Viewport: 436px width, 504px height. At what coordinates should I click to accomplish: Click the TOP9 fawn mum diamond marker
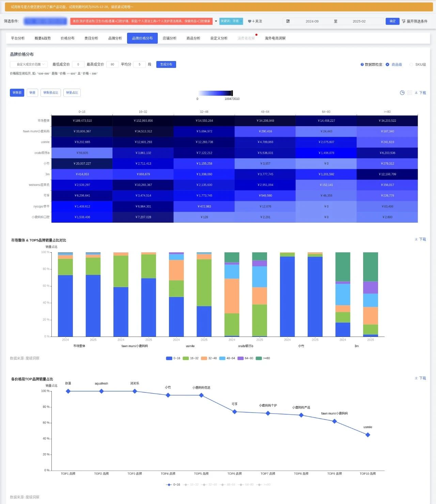click(334, 421)
